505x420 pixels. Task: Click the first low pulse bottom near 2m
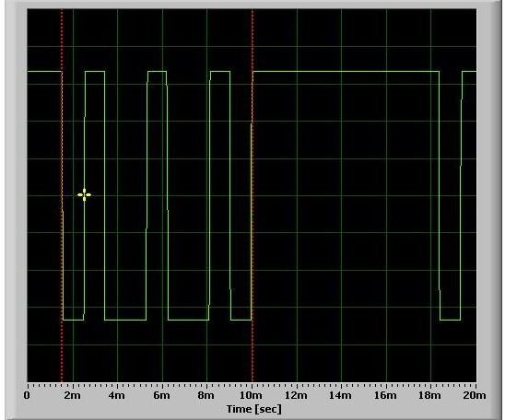[74, 320]
